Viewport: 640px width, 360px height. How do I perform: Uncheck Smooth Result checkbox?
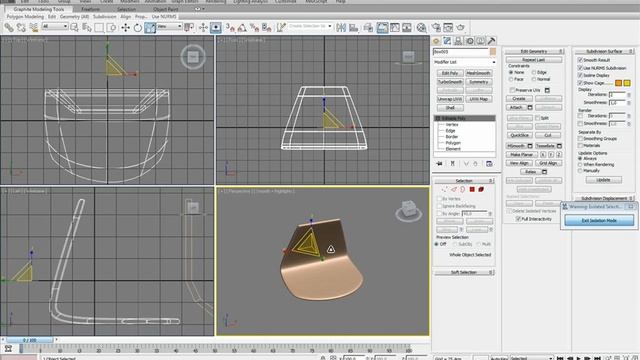click(x=580, y=60)
